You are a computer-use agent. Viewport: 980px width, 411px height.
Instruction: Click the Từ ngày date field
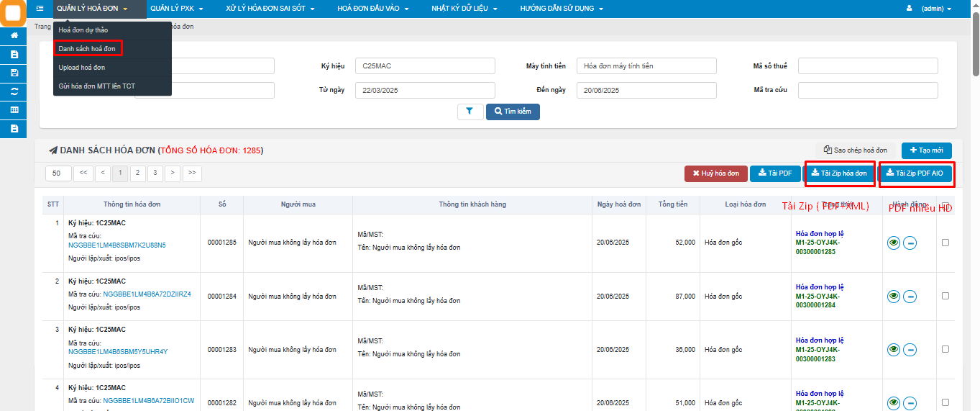pyautogui.click(x=425, y=90)
